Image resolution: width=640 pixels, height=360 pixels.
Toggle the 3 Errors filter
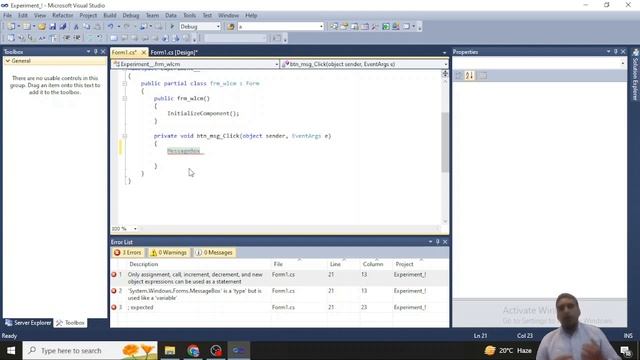click(128, 253)
